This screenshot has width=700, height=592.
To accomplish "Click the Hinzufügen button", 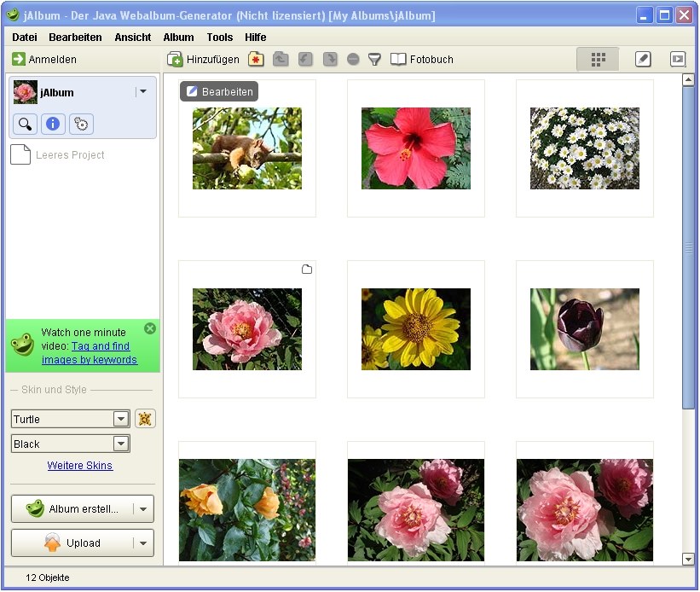I will point(204,59).
